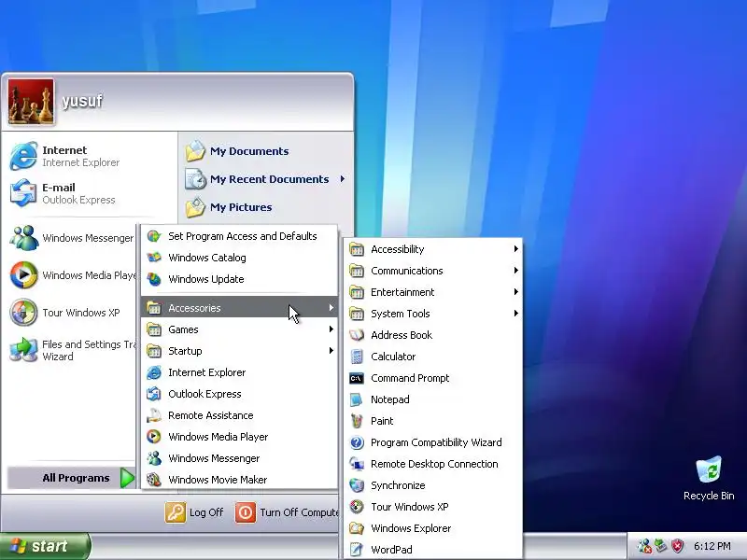Click the network connection tray icon
The width and height of the screenshot is (747, 560).
pos(661,546)
